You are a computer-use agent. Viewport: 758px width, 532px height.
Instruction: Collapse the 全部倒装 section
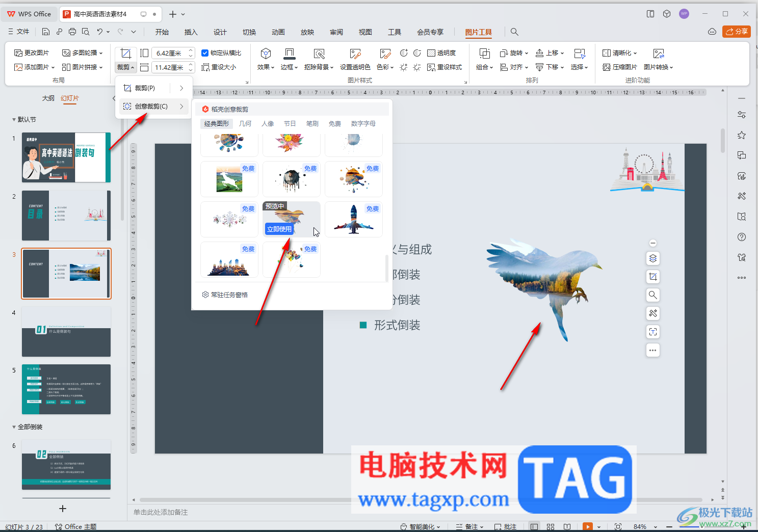point(14,427)
